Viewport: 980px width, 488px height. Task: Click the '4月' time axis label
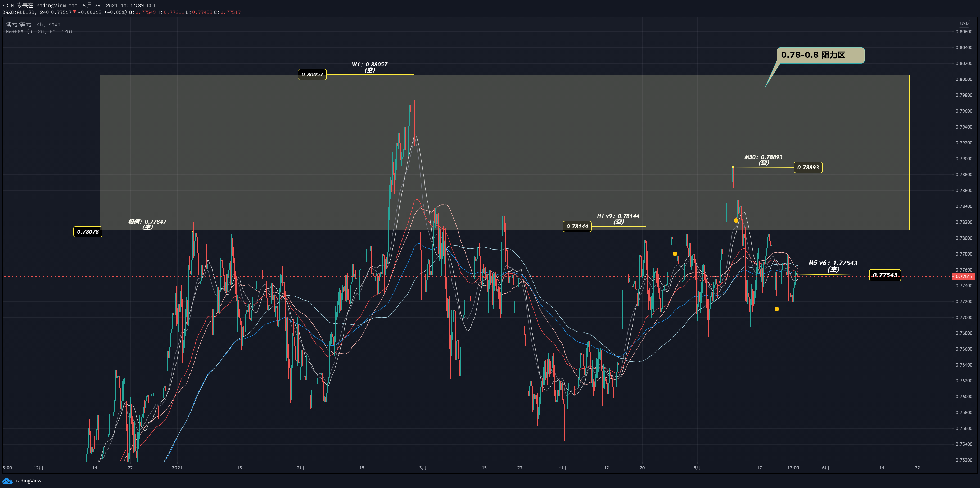click(x=563, y=468)
